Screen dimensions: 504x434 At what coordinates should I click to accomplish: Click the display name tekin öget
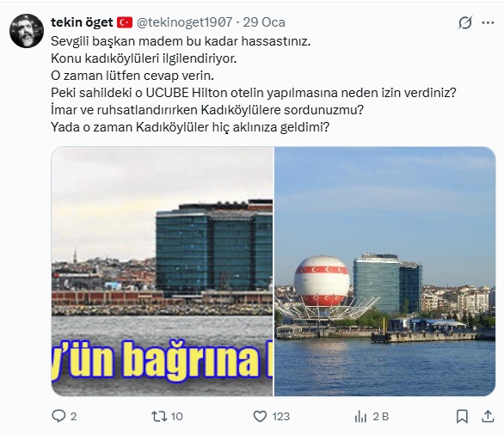click(82, 22)
